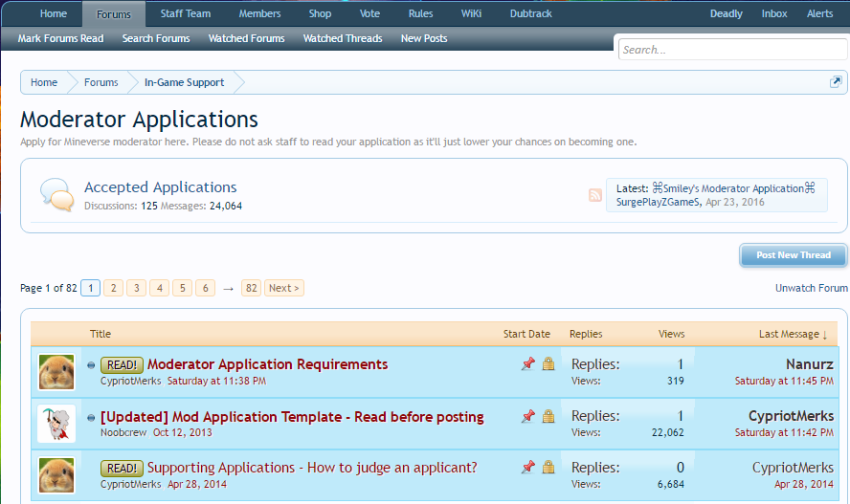The height and width of the screenshot is (504, 850).
Task: Click the lock icon on Supporting Applications thread
Action: 548,468
